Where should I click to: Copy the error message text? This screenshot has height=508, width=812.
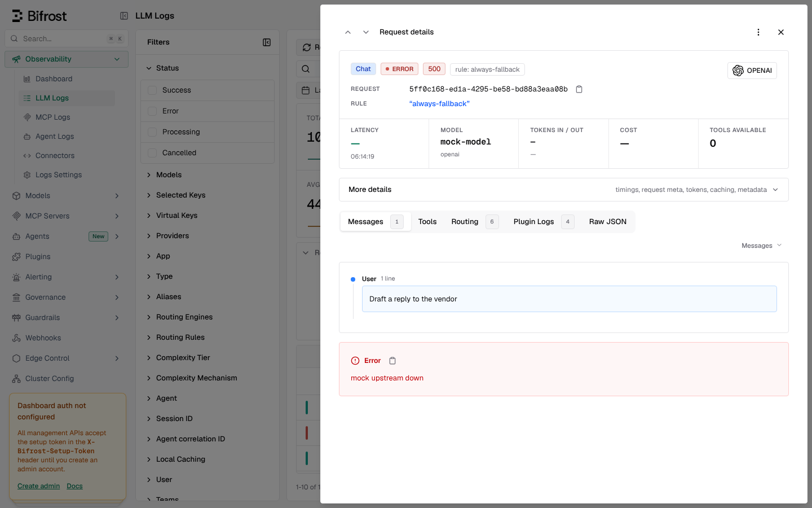point(392,361)
